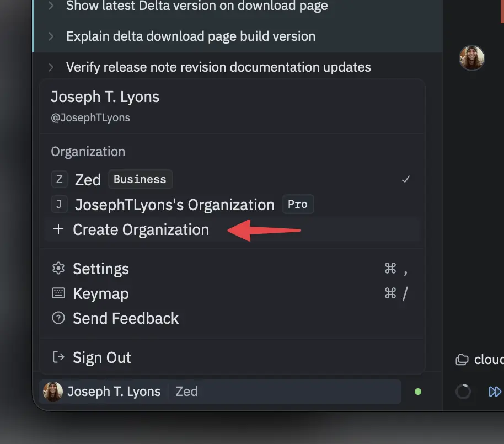This screenshot has width=504, height=444.
Task: Click the user avatar in right panel
Action: [471, 58]
